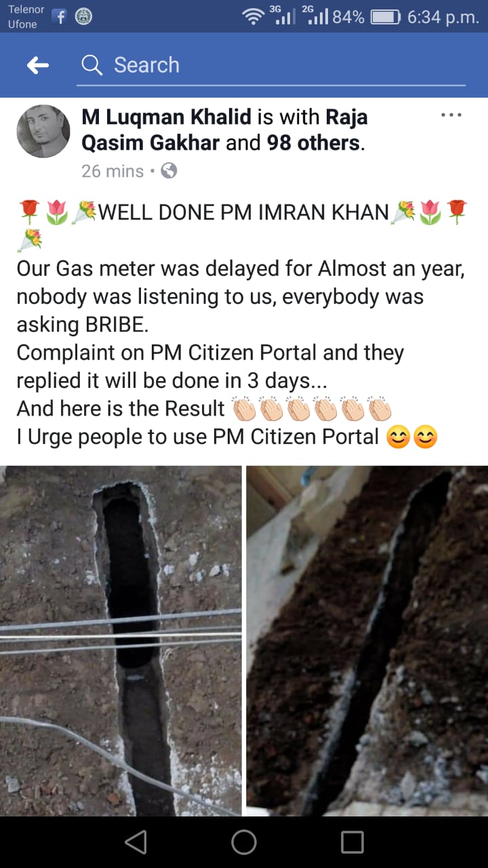Open the right dug soil photo
This screenshot has width=488, height=868.
coord(367,641)
